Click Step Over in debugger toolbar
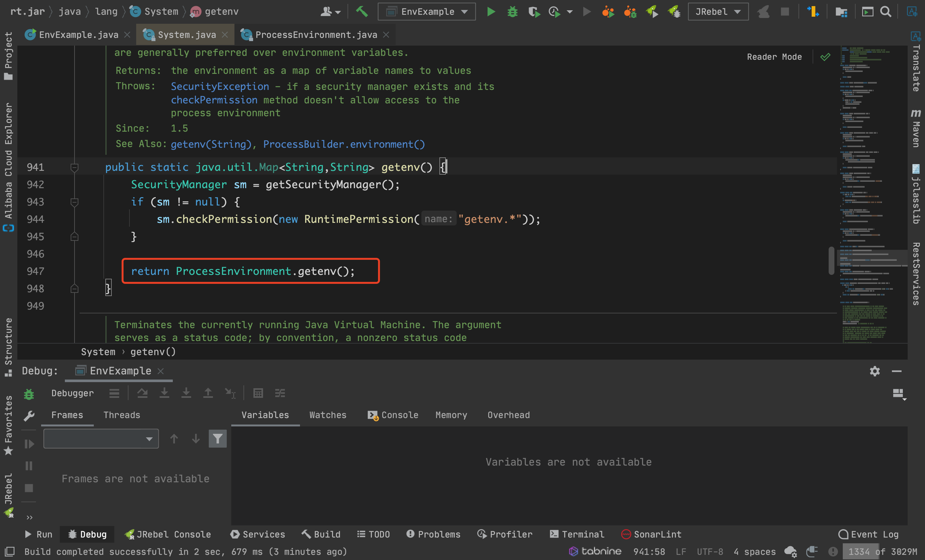This screenshot has height=560, width=925. point(142,393)
